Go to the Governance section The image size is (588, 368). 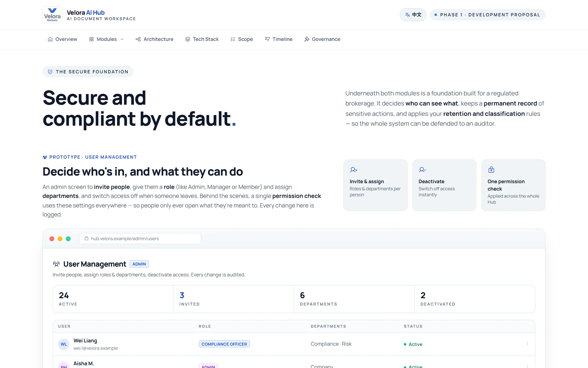pyautogui.click(x=322, y=39)
